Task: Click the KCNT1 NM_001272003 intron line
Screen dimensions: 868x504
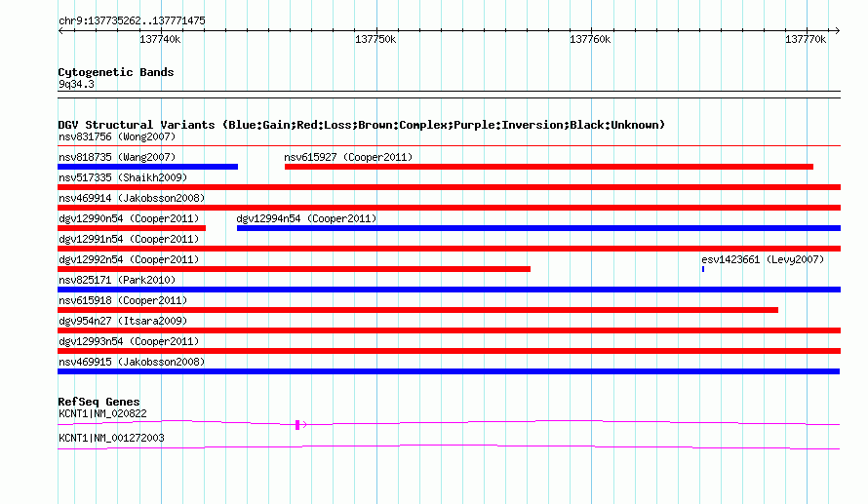Action: pos(449,446)
